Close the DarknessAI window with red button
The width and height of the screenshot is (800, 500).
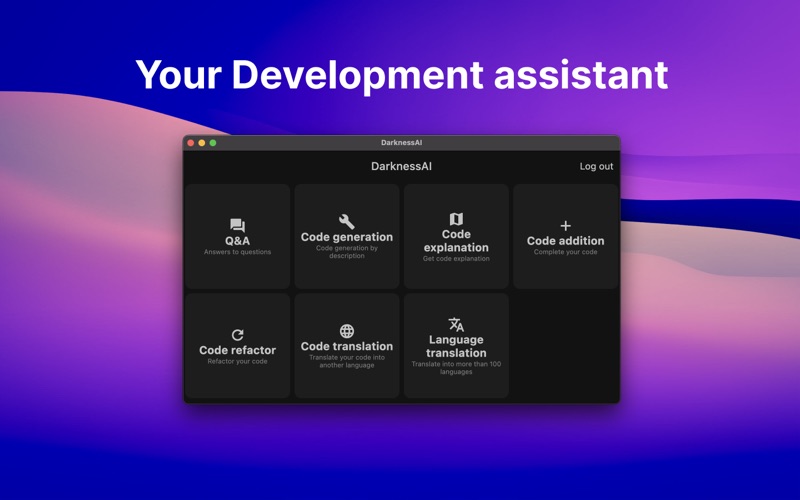191,143
